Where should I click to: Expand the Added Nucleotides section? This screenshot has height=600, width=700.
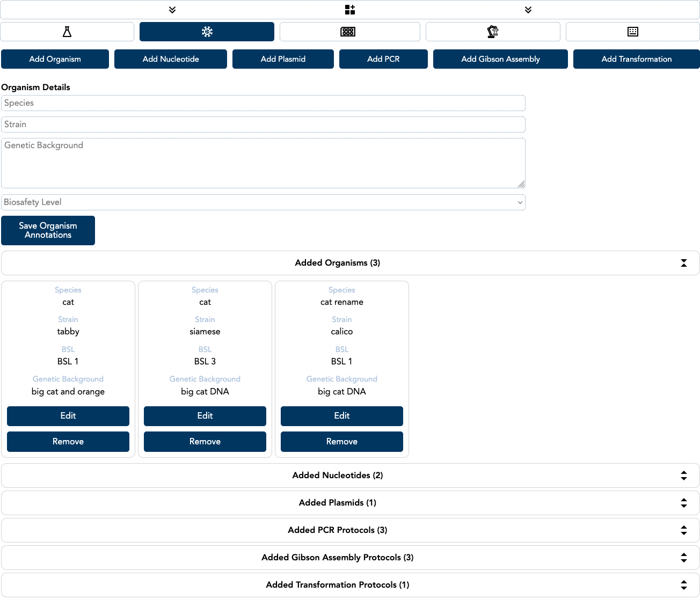coord(683,475)
